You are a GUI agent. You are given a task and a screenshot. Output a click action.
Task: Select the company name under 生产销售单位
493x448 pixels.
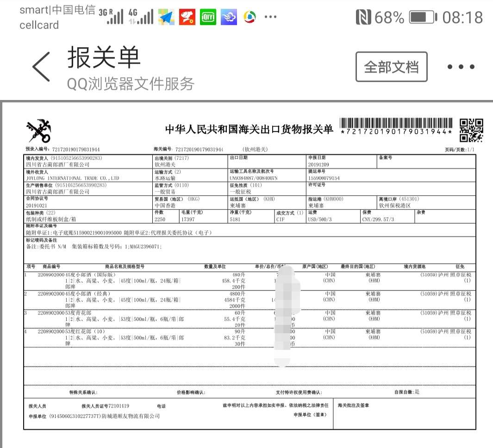click(57, 192)
